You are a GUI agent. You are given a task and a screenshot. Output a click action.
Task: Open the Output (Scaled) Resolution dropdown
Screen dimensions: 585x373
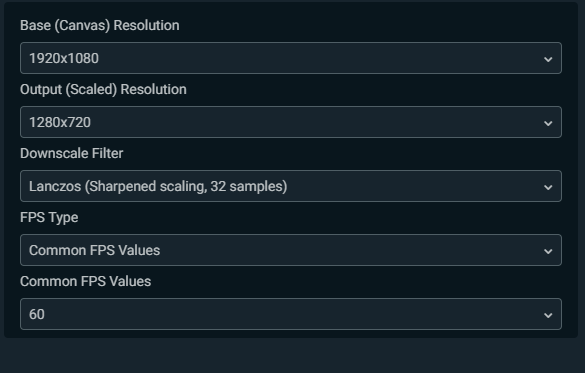coord(291,122)
